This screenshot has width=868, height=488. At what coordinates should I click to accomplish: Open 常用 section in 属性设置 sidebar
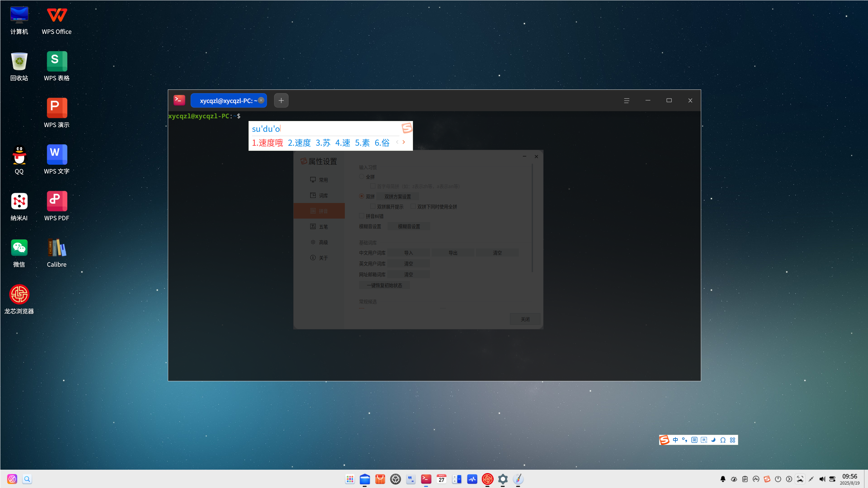(319, 180)
